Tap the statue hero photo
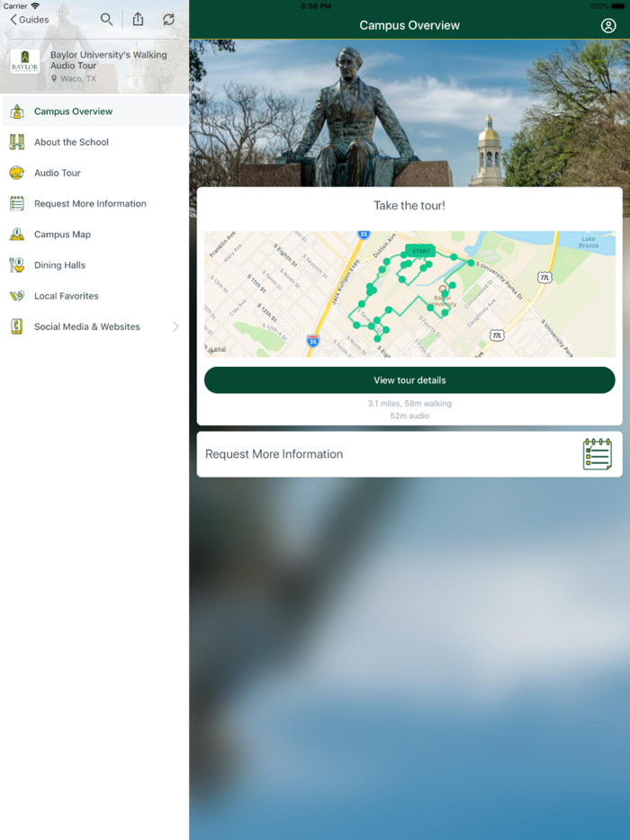The height and width of the screenshot is (840, 630). click(409, 112)
